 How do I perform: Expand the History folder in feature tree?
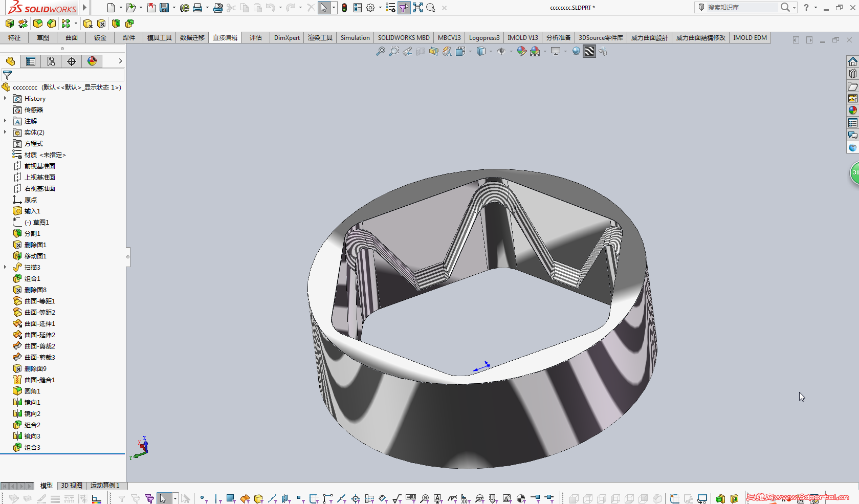point(5,98)
